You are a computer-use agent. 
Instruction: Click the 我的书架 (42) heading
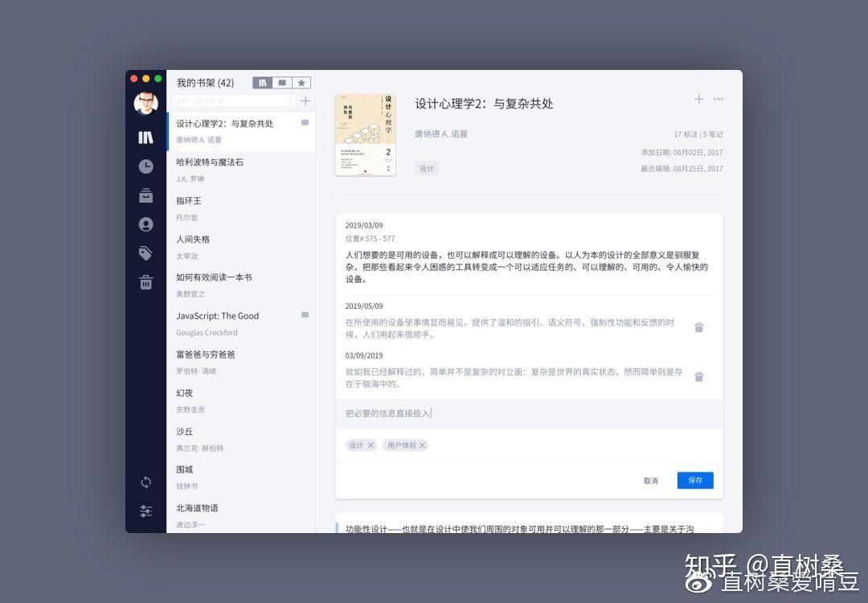(x=206, y=83)
